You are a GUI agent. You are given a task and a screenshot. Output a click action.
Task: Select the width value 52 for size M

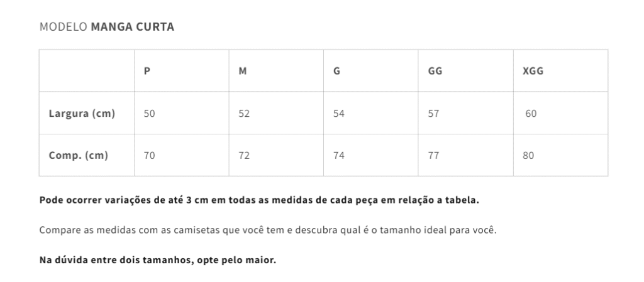pos(244,114)
